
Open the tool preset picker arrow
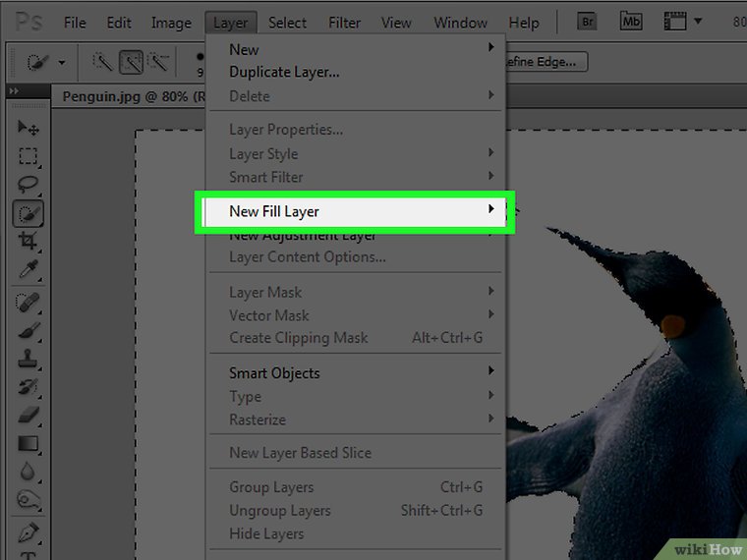[x=62, y=62]
